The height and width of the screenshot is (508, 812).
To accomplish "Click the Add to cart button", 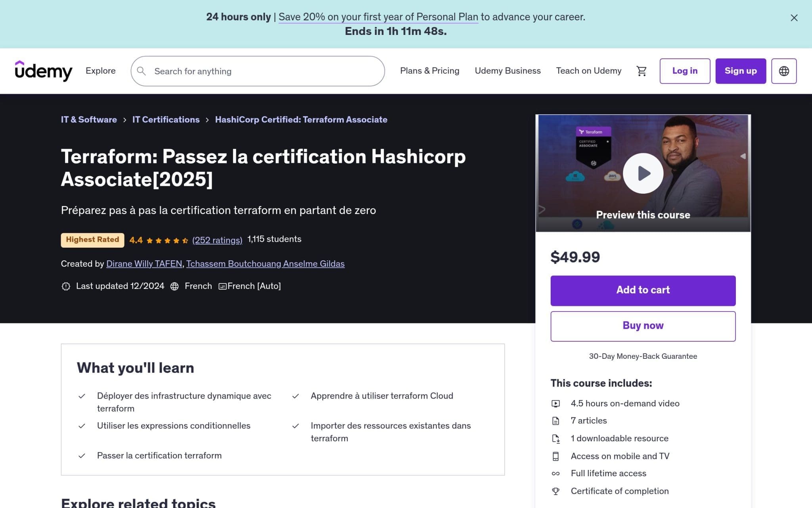I will [x=642, y=290].
